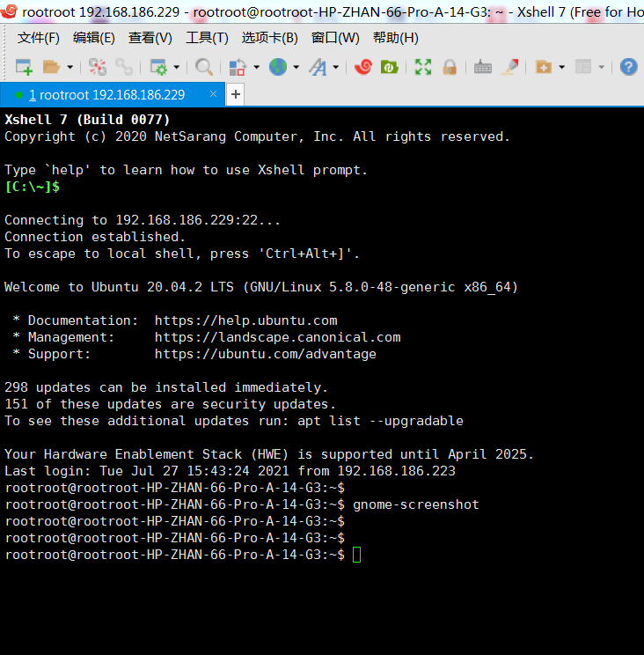Screen dimensions: 644x655
Task: Open the sessions folder icon
Action: pos(51,67)
